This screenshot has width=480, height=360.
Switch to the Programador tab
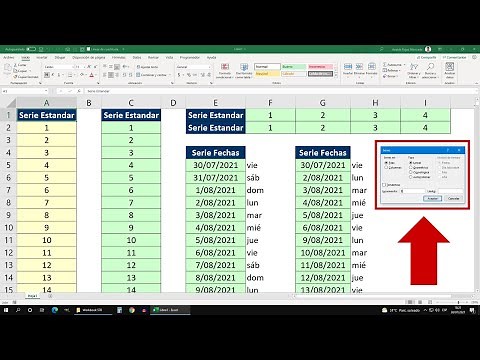pyautogui.click(x=190, y=57)
